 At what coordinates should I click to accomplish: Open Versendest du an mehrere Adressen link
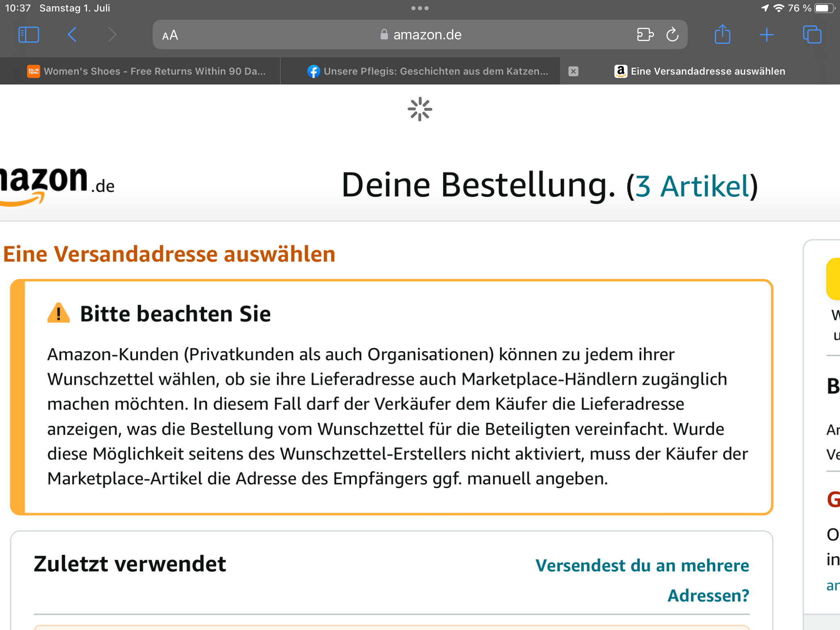(642, 580)
